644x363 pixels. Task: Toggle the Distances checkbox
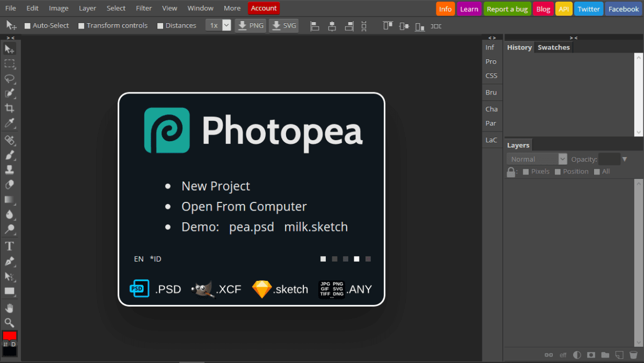160,26
